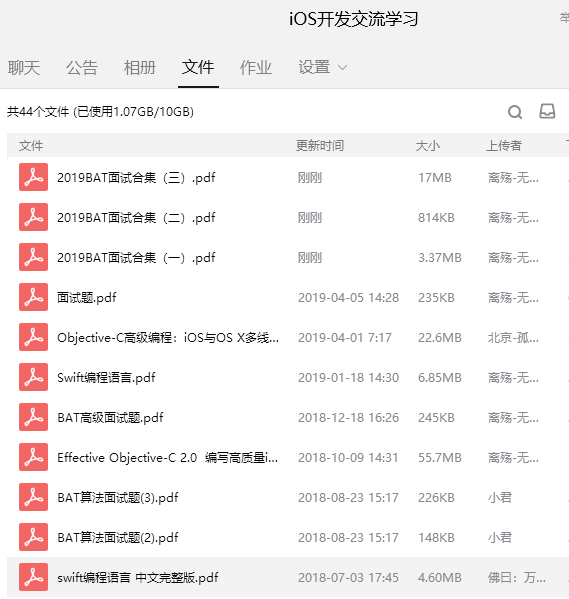
Task: Open the 设置 tab
Action: 314,68
